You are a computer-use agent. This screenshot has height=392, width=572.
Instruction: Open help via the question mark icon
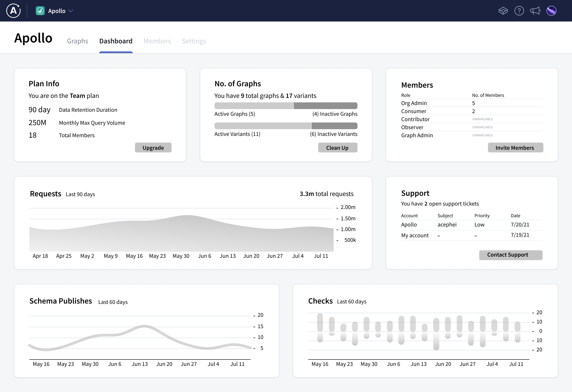(x=519, y=11)
